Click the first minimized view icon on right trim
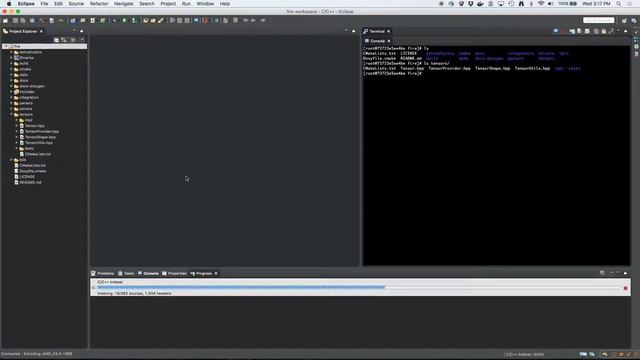This screenshot has width=640, height=360. (636, 40)
